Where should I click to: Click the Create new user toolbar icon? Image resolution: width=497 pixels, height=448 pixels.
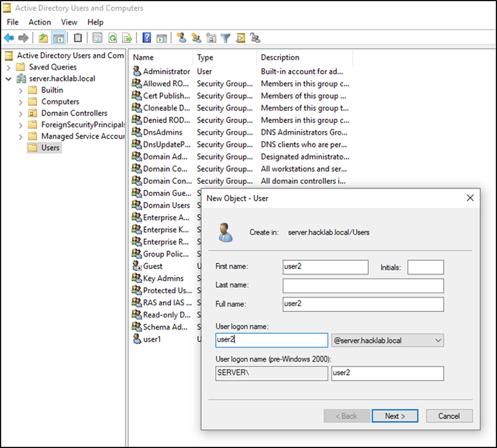pos(181,38)
